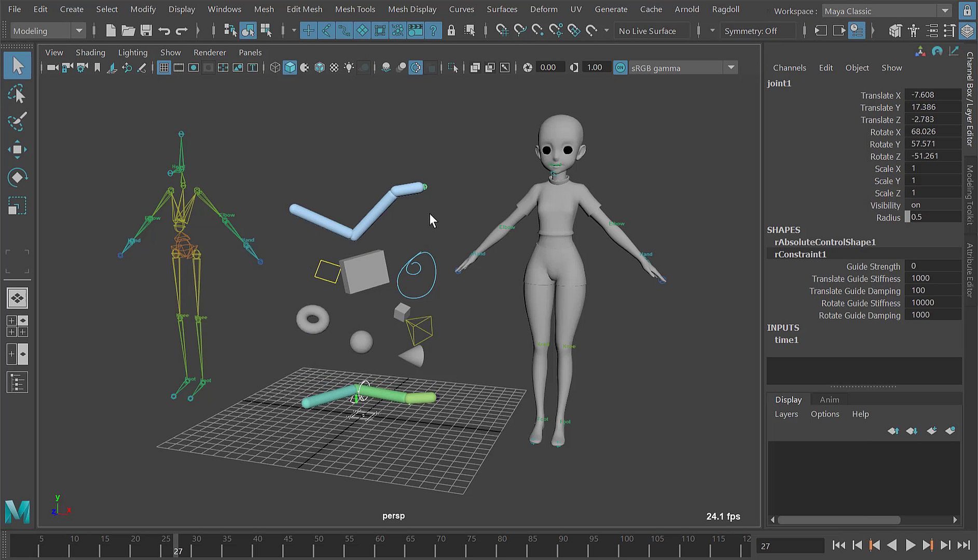
Task: Expand the Maya Classic workspace dropdown
Action: coord(945,11)
